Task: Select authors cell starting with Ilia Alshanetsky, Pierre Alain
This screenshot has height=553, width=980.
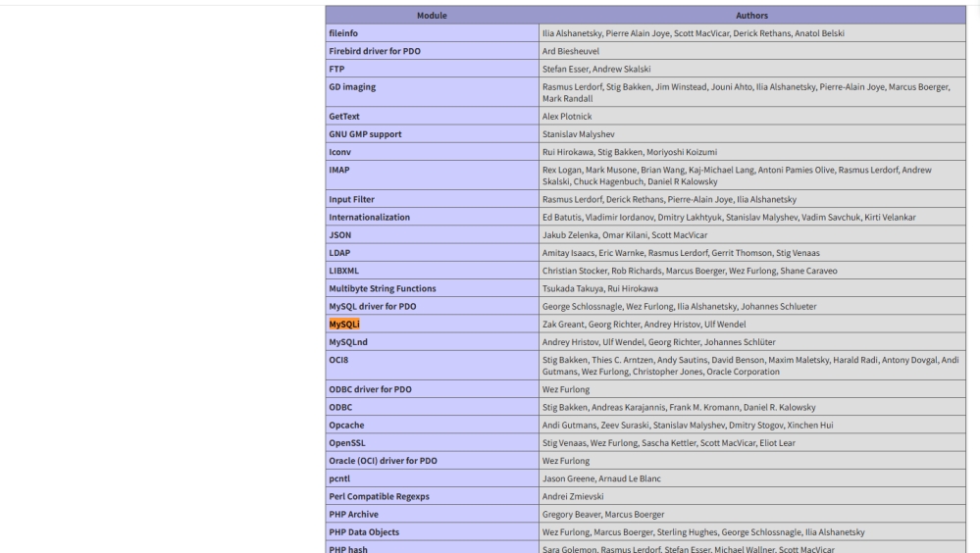Action: (751, 33)
